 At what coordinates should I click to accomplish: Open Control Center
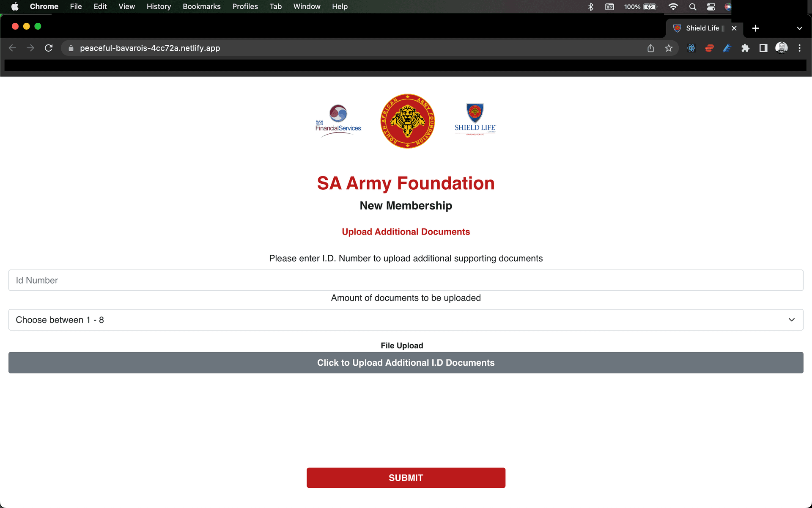pos(711,6)
